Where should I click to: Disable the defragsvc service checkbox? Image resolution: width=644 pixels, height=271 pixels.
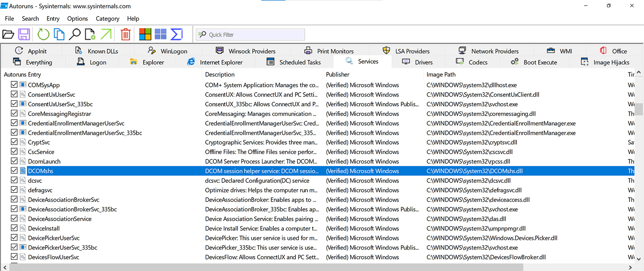14,190
